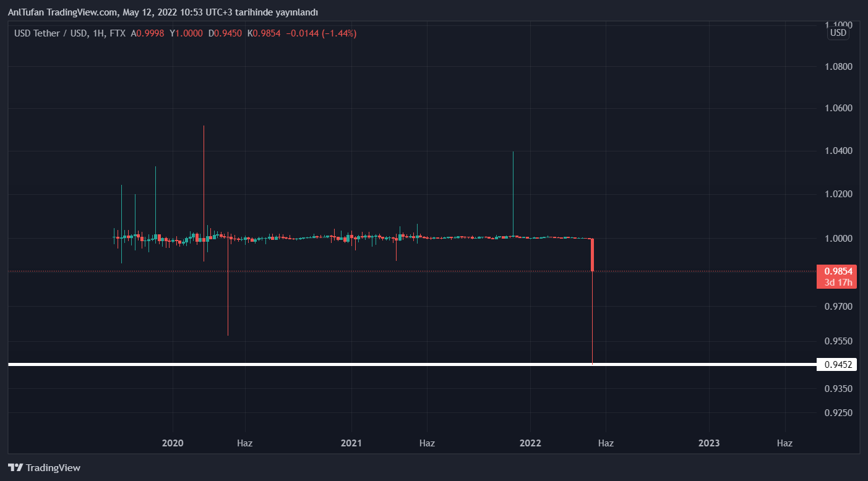The width and height of the screenshot is (868, 481).
Task: Click the 2023 label on time axis
Action: 709,443
